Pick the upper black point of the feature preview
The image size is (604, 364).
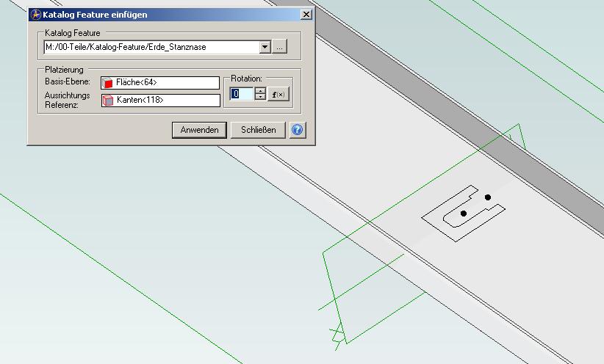coord(488,197)
